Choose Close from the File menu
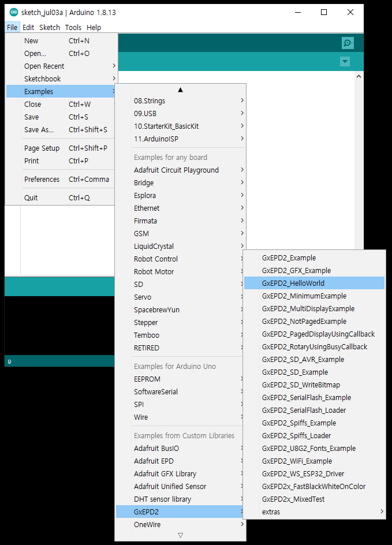392x545 pixels. (60, 104)
